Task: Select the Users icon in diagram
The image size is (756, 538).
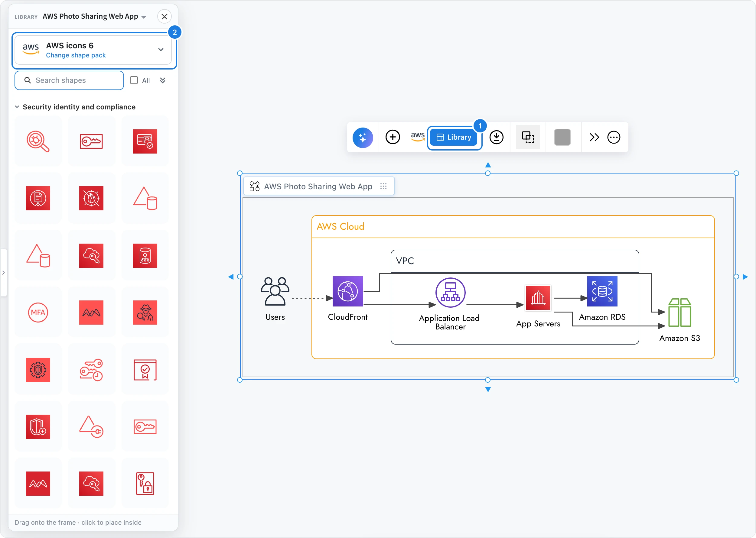Action: pyautogui.click(x=275, y=291)
